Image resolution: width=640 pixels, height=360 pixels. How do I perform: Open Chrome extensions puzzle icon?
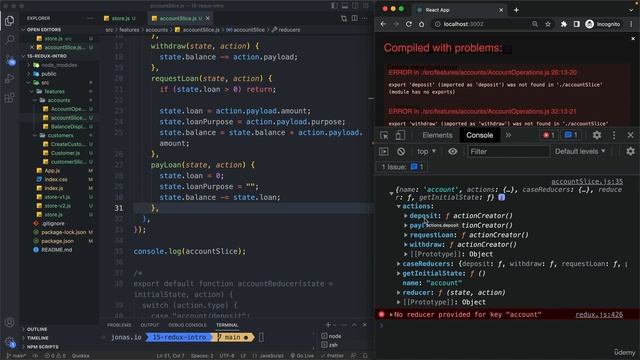click(x=564, y=24)
